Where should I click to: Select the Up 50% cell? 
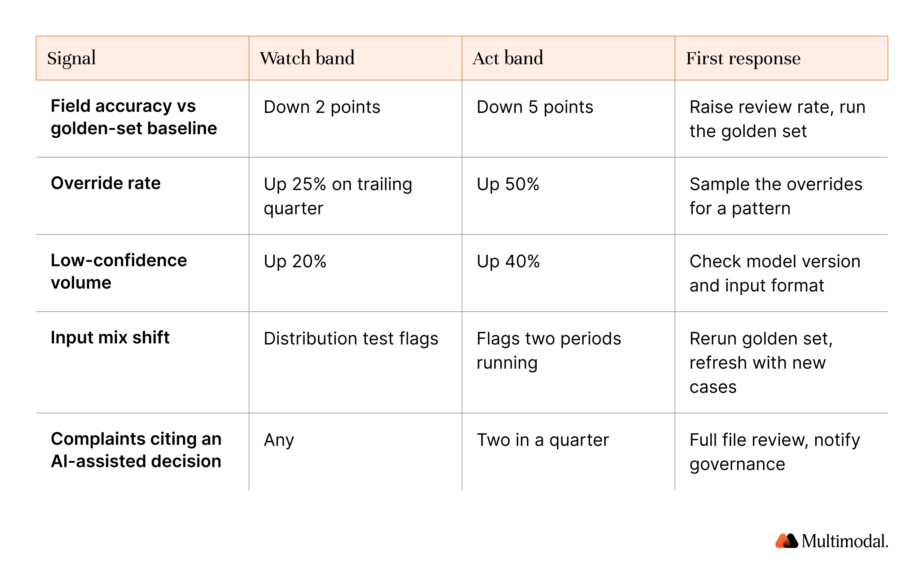click(x=508, y=184)
